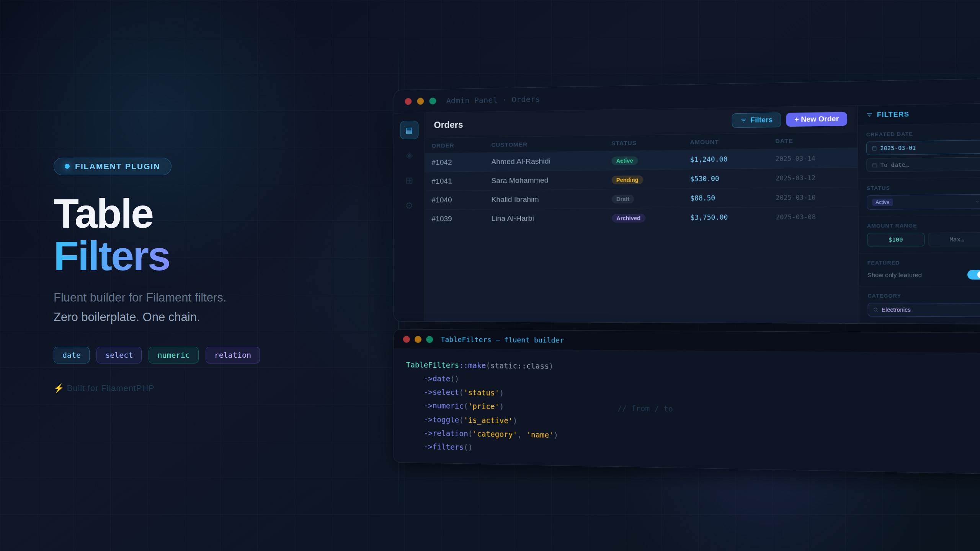This screenshot has height=551, width=980.
Task: Click the diamond sidebar icon
Action: [x=409, y=156]
